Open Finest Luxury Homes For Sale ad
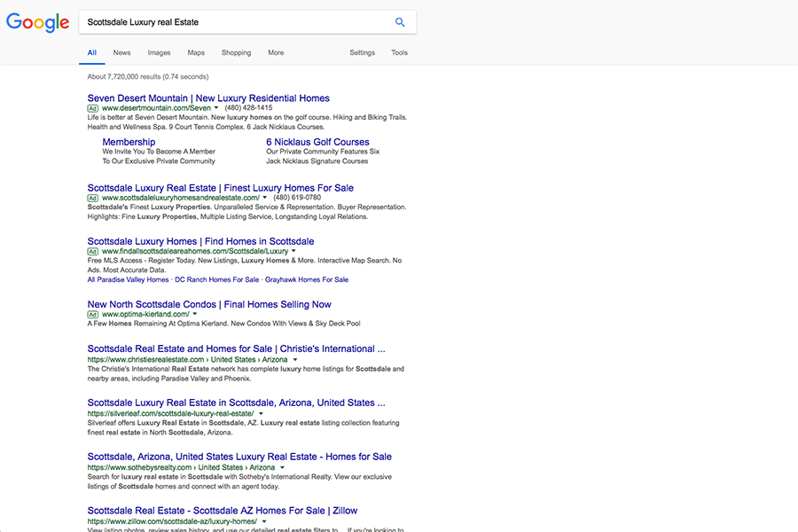 point(221,188)
